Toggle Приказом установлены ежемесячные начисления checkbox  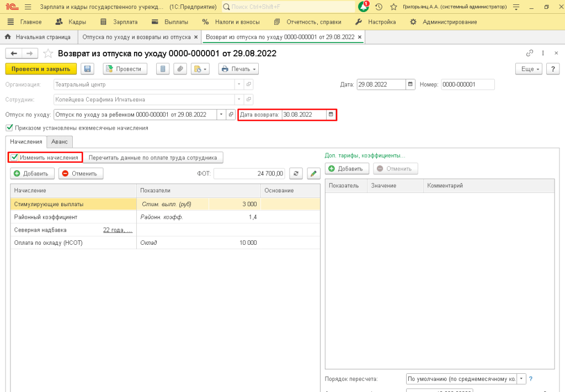click(x=9, y=128)
